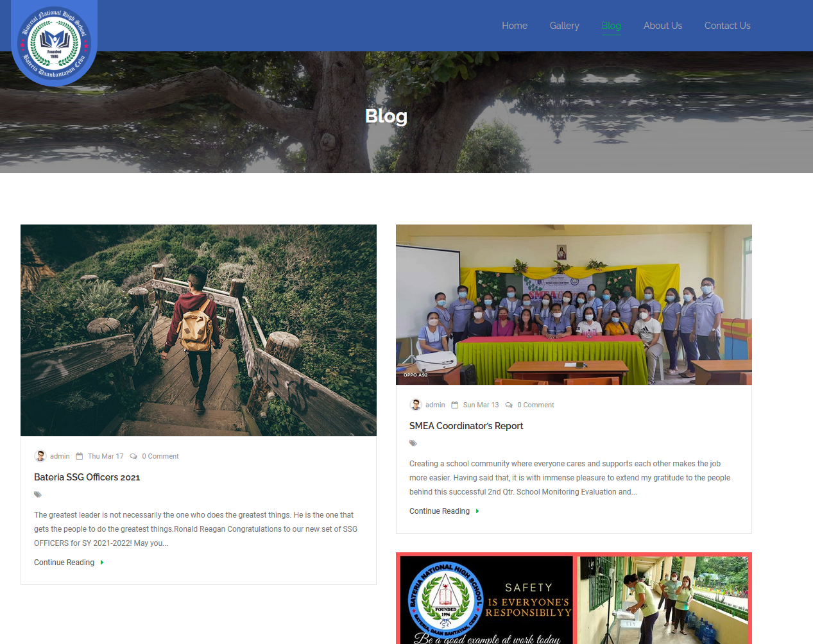The width and height of the screenshot is (813, 644).
Task: Click green arrow after SSG post Continue Reading
Action: pyautogui.click(x=102, y=563)
